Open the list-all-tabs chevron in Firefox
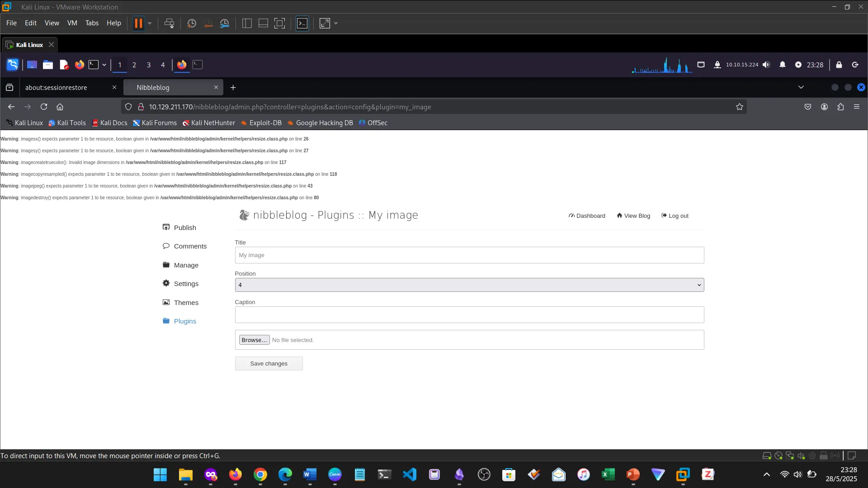This screenshot has height=488, width=868. pos(801,87)
